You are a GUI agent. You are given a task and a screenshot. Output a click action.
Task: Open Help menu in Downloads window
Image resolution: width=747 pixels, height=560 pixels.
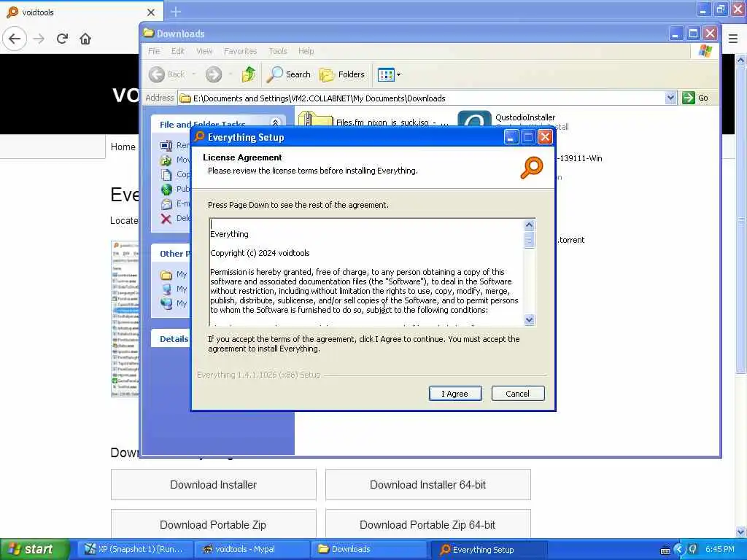306,51
